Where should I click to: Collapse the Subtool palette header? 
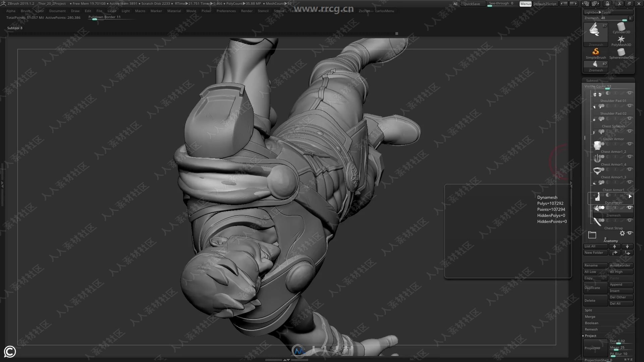point(592,81)
